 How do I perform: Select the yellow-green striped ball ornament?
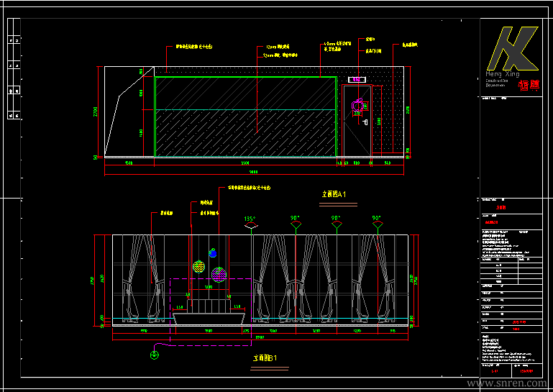(x=199, y=266)
